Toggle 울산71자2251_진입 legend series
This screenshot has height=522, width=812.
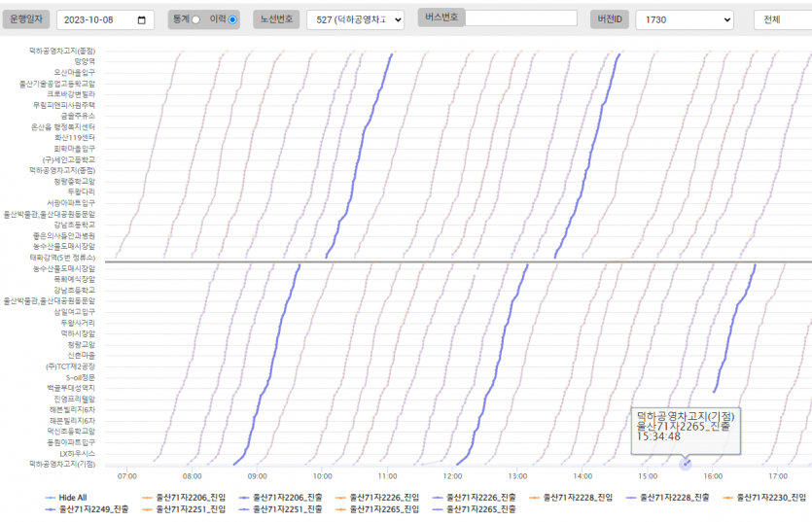tap(190, 508)
